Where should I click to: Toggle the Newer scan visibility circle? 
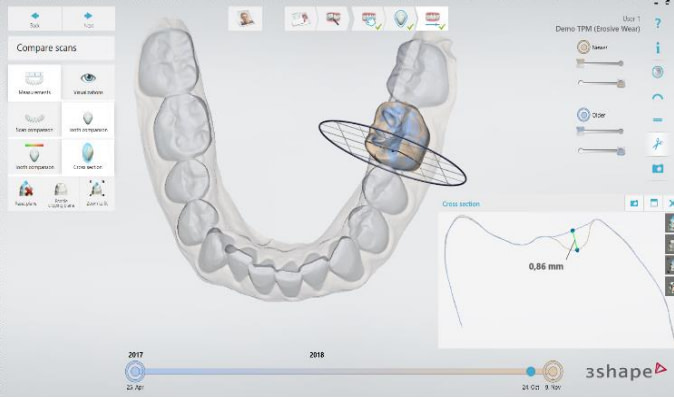click(583, 47)
